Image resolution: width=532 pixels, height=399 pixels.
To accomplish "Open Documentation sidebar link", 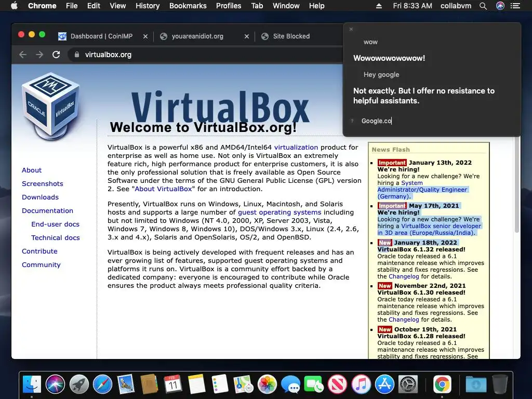I will point(47,211).
